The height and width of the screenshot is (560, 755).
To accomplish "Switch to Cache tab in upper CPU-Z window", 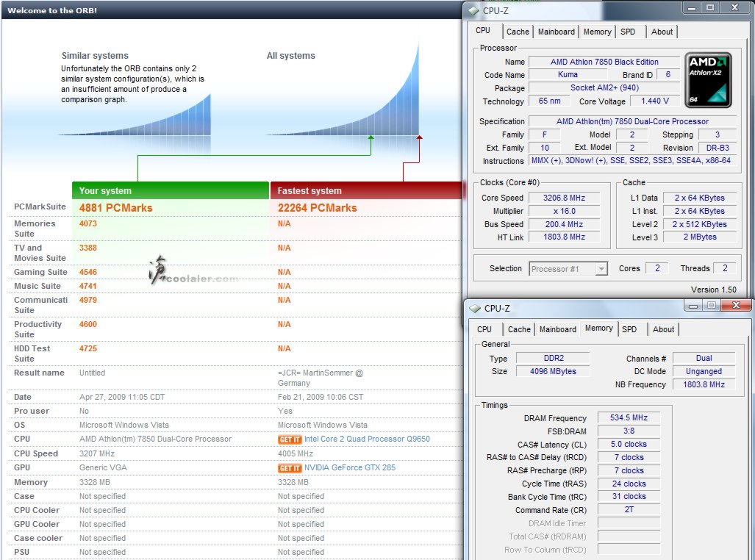I will tap(518, 32).
